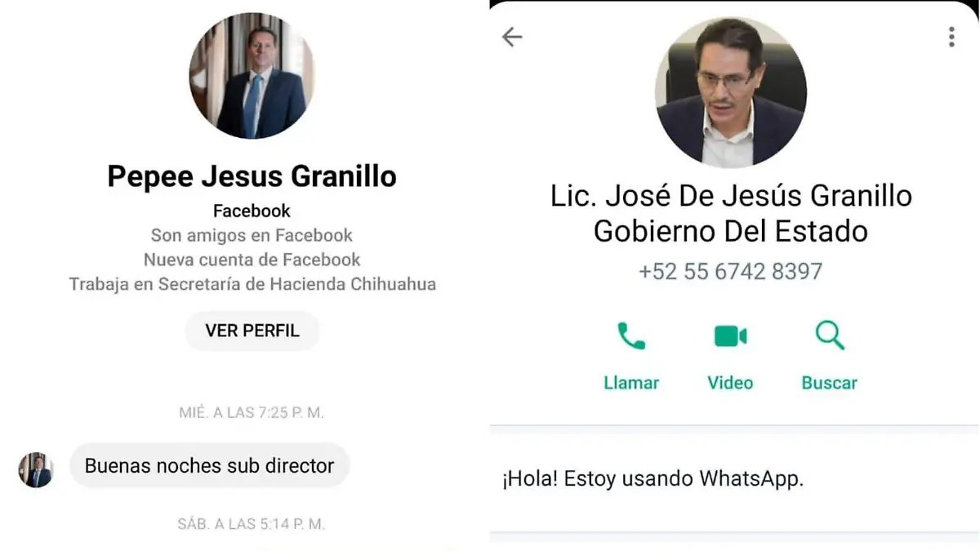Open the three-dot overflow menu
Screen dimensions: 980x551
point(951,37)
